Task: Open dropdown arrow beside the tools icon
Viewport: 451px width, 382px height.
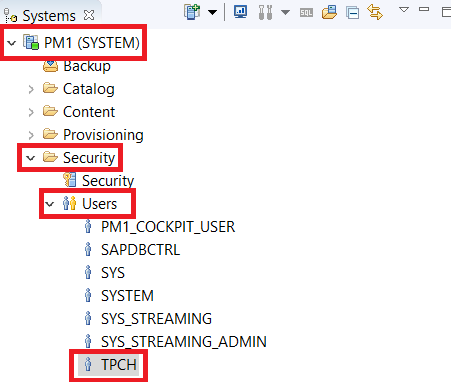Action: (285, 13)
